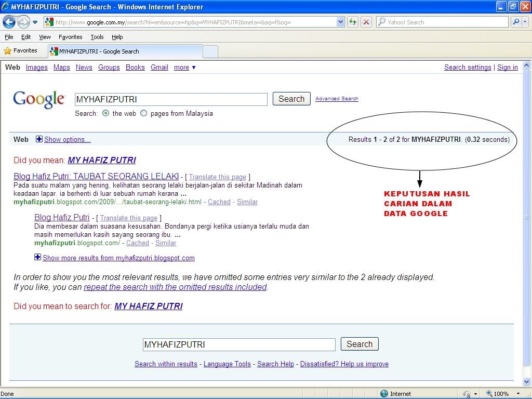532x399 pixels.
Task: Open the Tools menu
Action: pyautogui.click(x=97, y=37)
